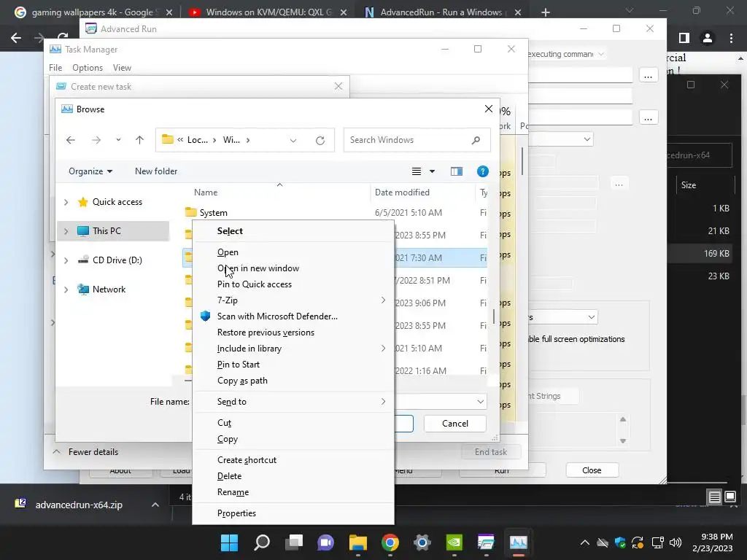Open recent locations dropdown arrow
Image resolution: width=747 pixels, height=560 pixels.
coord(118,140)
